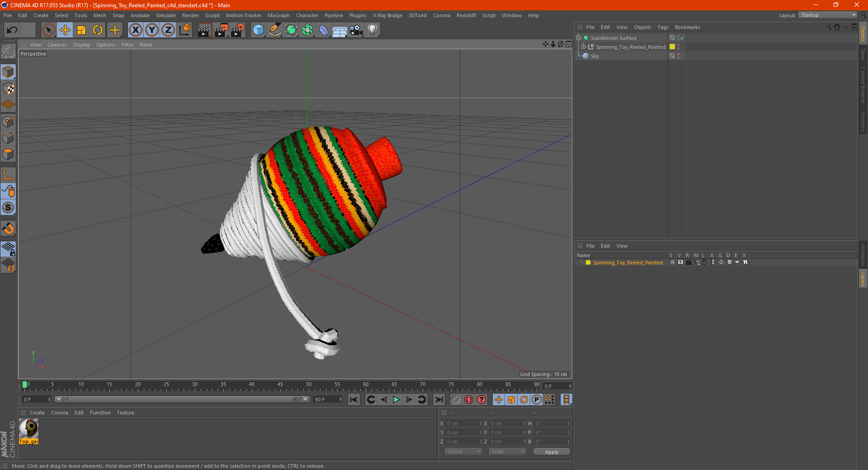Expand Spinning_Toy_Reeled_Painted object node
868x470 pixels.
(584, 47)
